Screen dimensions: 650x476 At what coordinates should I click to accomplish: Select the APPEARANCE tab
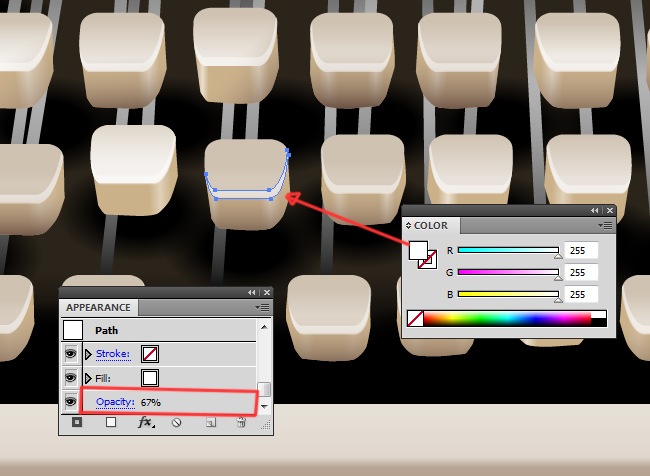(x=98, y=307)
